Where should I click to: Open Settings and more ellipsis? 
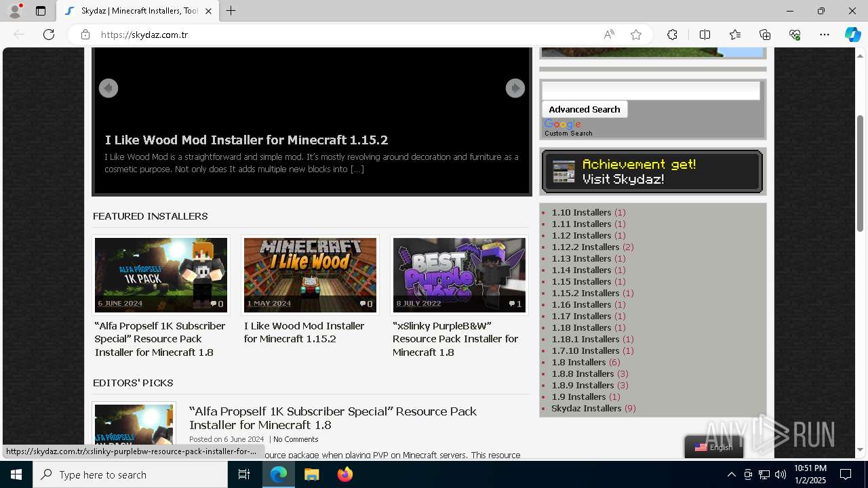825,35
